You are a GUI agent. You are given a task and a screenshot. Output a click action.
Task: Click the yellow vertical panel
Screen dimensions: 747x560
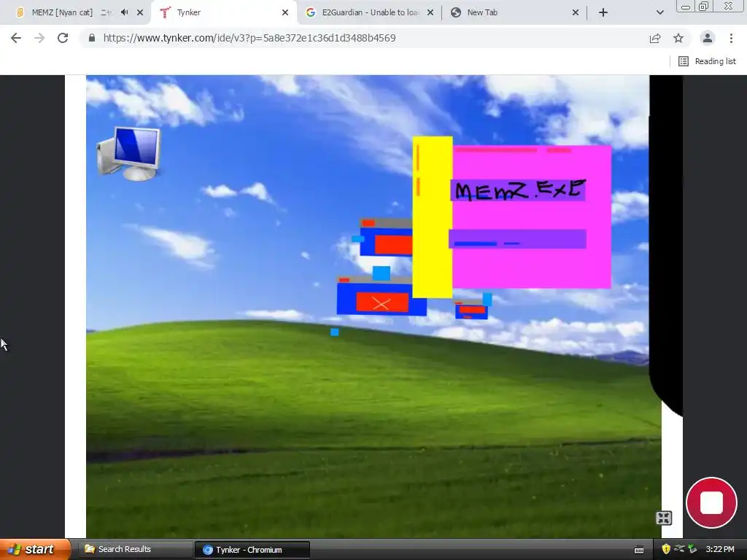[432, 217]
